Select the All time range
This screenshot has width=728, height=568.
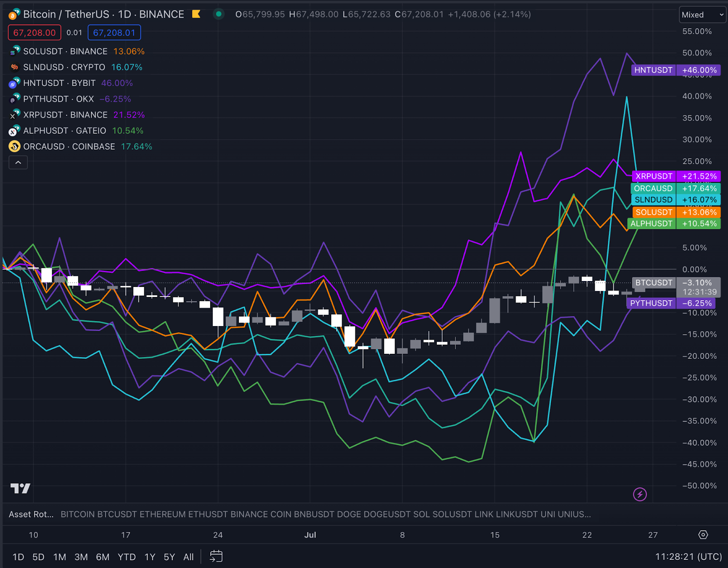(x=188, y=557)
